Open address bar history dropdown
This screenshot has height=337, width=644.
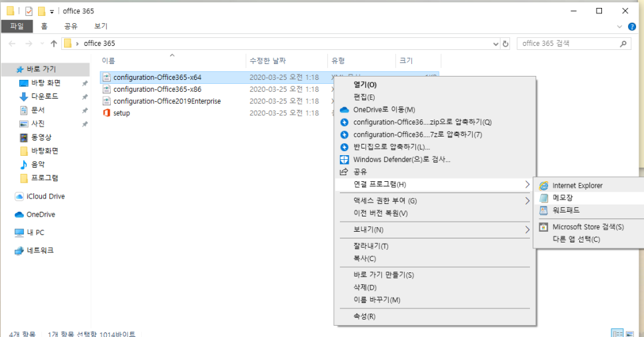click(x=496, y=44)
